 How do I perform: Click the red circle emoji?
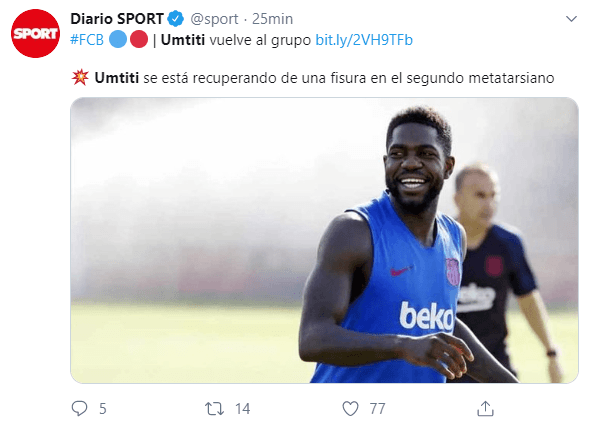click(139, 40)
